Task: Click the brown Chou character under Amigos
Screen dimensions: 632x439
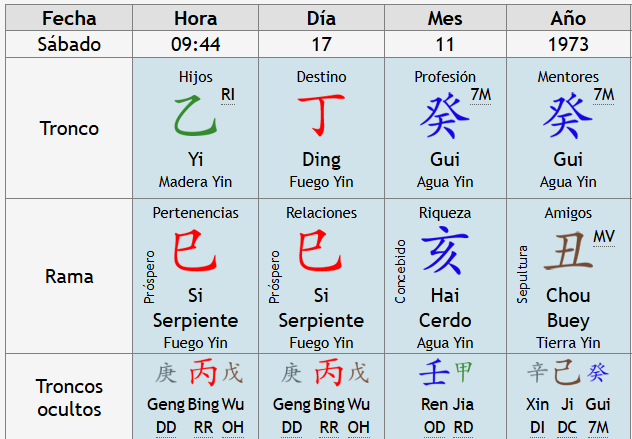Action: click(x=567, y=252)
